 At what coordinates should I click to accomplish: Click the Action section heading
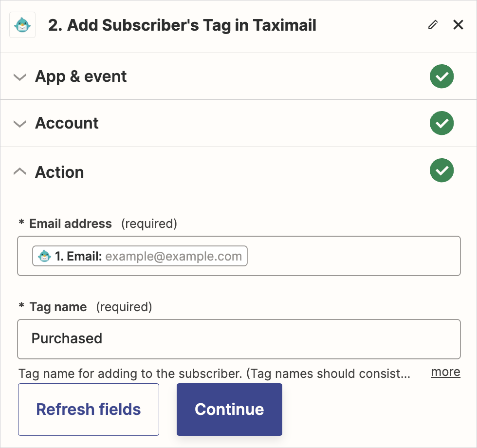pos(59,172)
